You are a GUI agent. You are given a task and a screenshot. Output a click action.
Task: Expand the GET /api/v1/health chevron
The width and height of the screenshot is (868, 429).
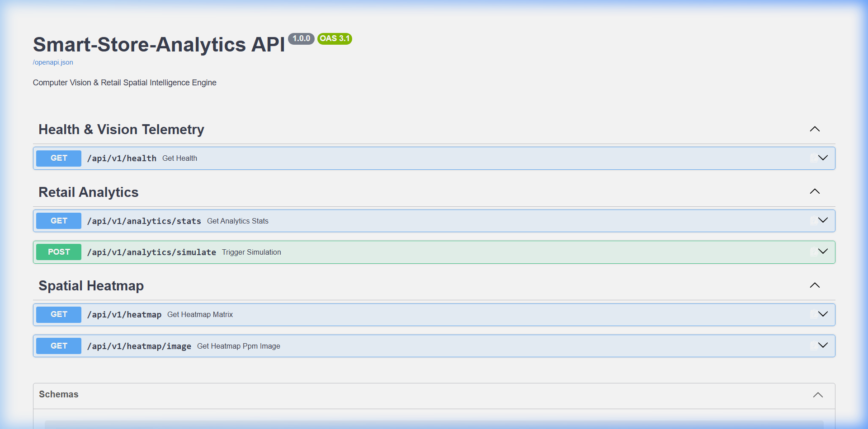(823, 158)
